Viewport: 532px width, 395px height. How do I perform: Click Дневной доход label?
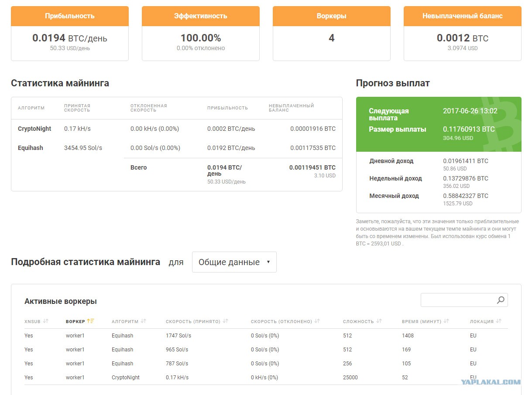pos(391,161)
